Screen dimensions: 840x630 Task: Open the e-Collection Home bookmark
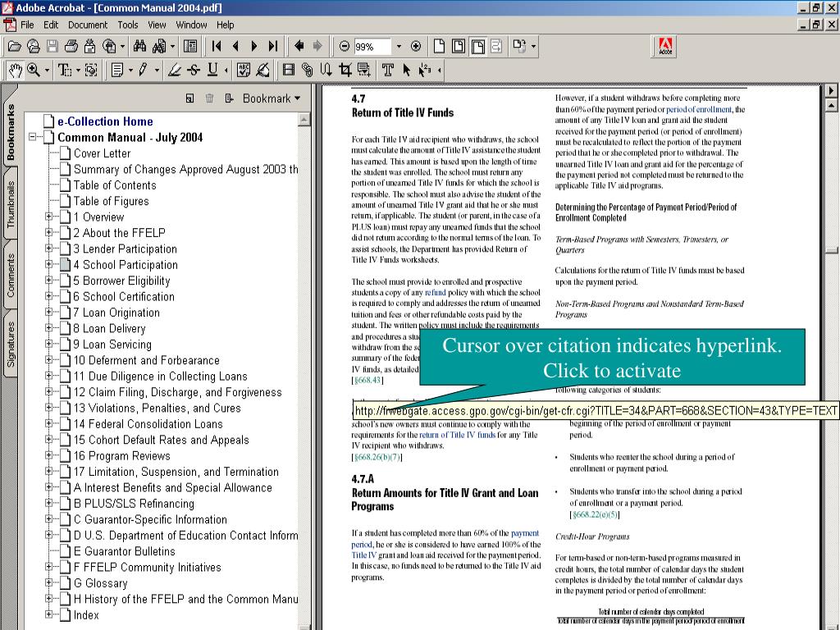pos(105,121)
